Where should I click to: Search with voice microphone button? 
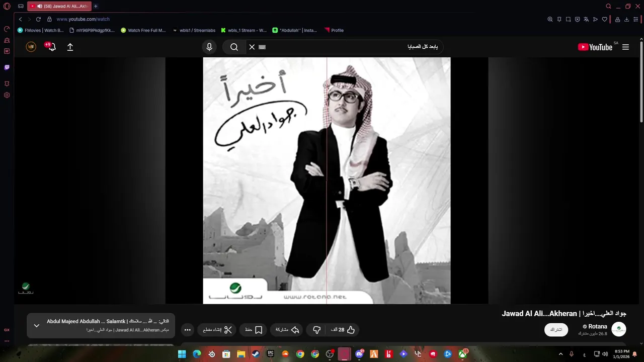pyautogui.click(x=209, y=47)
